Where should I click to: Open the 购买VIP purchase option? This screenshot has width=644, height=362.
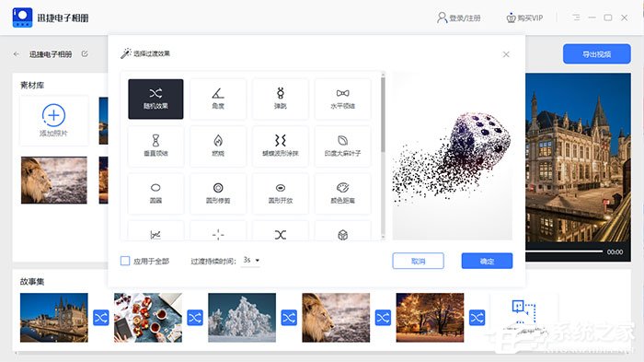point(524,18)
